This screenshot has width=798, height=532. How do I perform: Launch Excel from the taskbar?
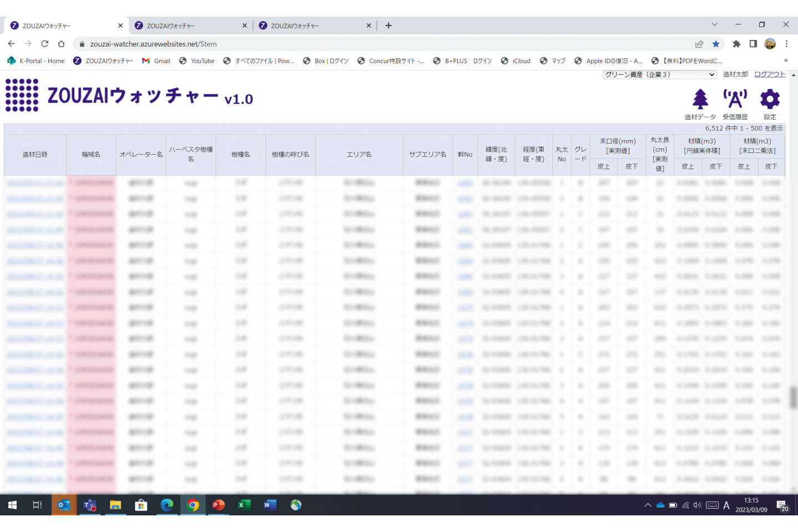click(x=244, y=505)
